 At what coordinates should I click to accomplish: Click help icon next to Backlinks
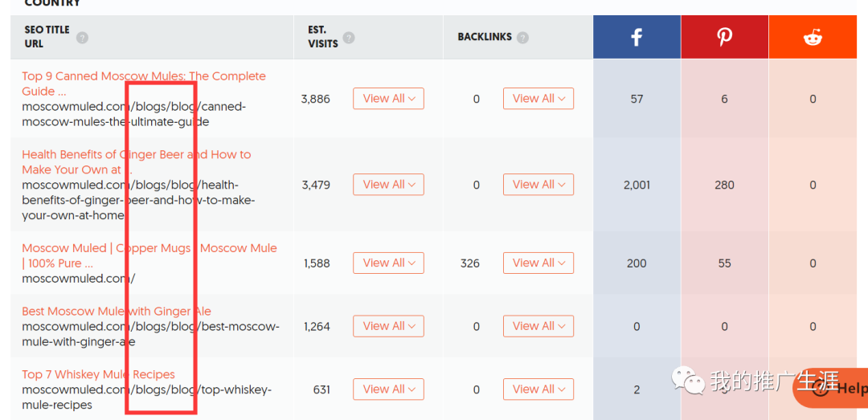522,38
